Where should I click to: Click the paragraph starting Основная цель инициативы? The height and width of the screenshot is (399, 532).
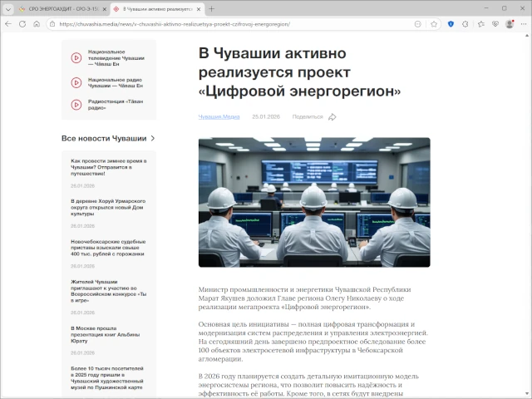[x=313, y=342]
